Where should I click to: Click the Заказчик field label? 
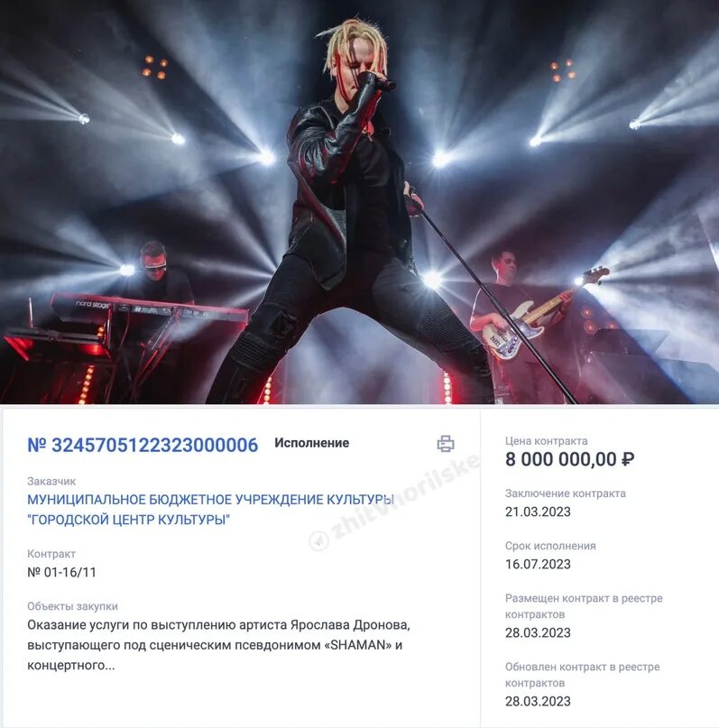pyautogui.click(x=51, y=482)
